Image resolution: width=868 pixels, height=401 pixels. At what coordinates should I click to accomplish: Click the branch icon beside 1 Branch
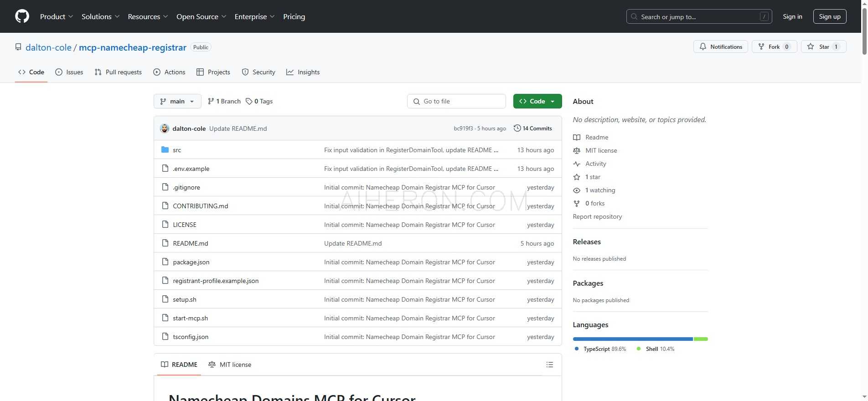point(211,101)
